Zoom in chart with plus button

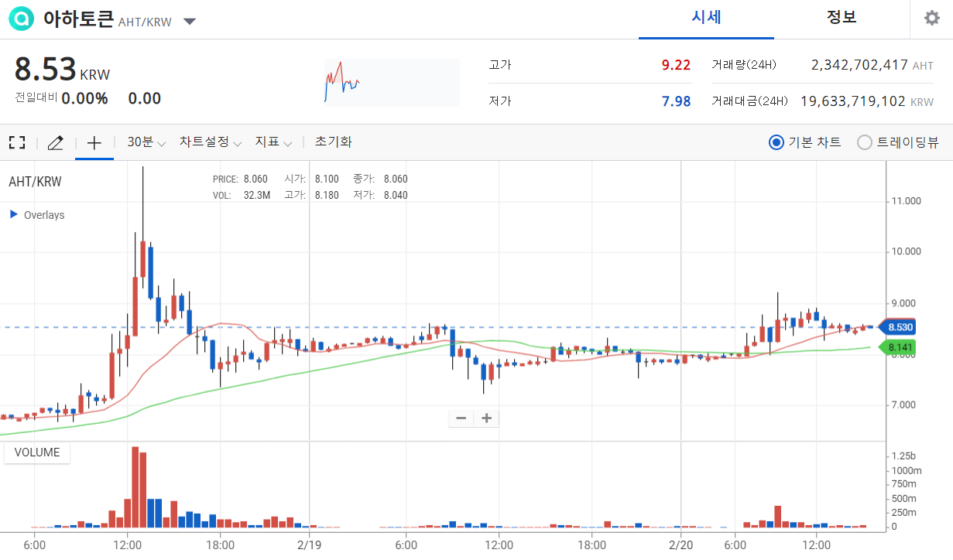pos(487,418)
